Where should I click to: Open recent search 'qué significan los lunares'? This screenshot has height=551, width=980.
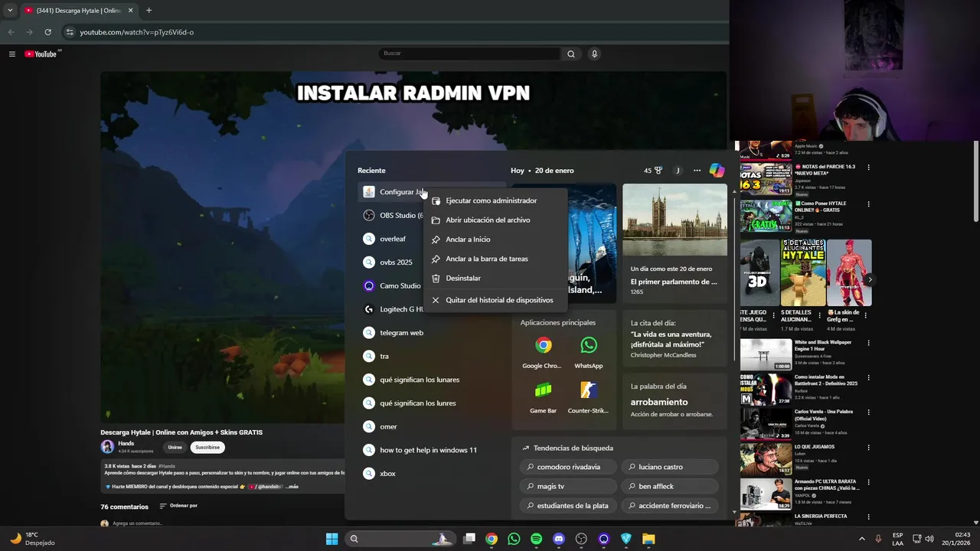pos(431,380)
